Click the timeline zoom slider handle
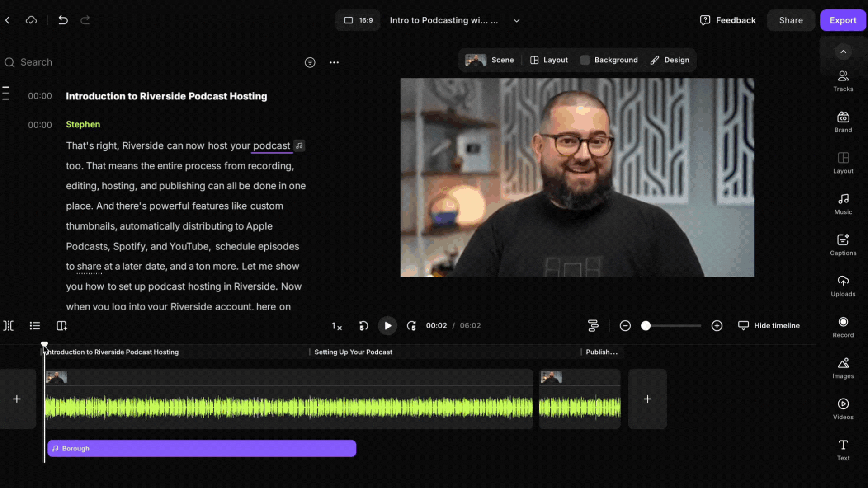 646,326
